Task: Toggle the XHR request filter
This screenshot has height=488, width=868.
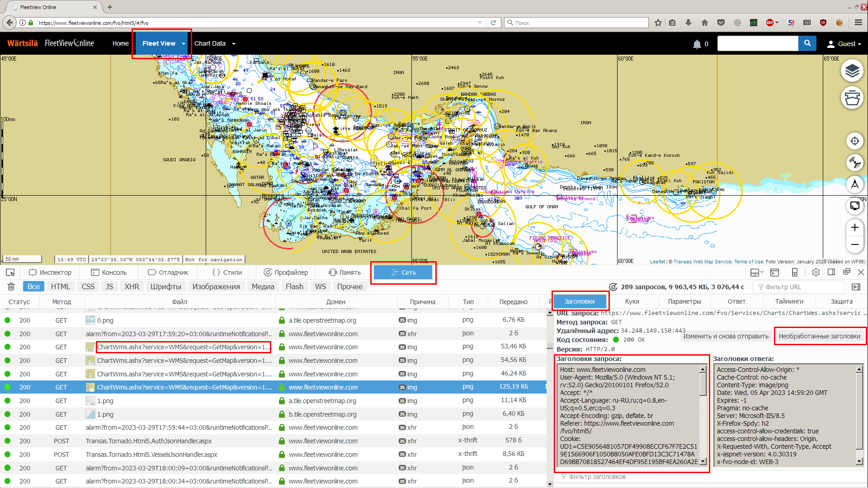Action: 132,286
